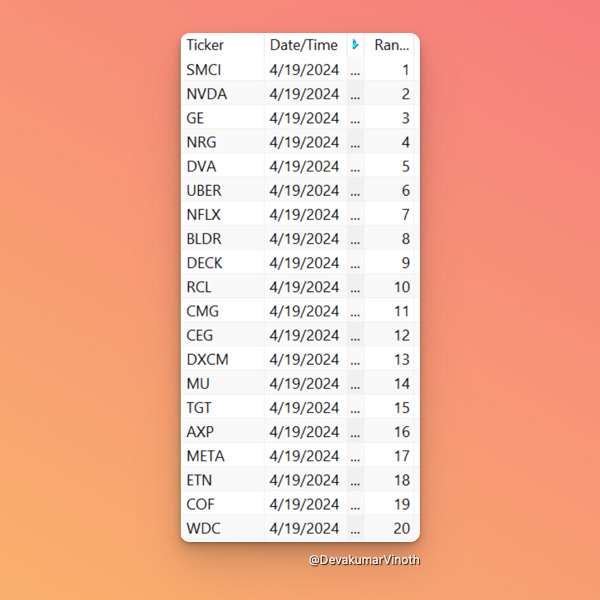Click the date cell in DXCM row
Screen dimensions: 600x600
[x=306, y=359]
